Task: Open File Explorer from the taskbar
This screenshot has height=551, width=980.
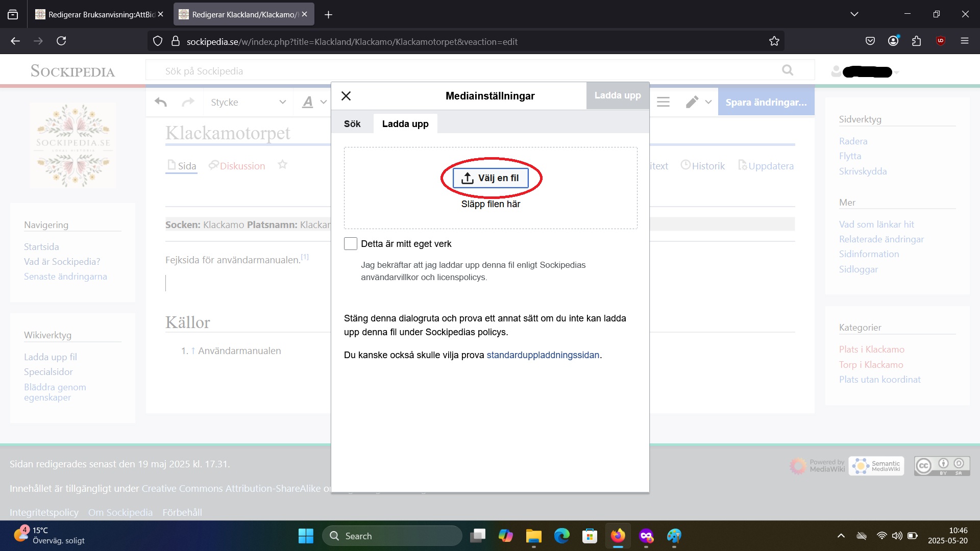Action: click(x=533, y=536)
